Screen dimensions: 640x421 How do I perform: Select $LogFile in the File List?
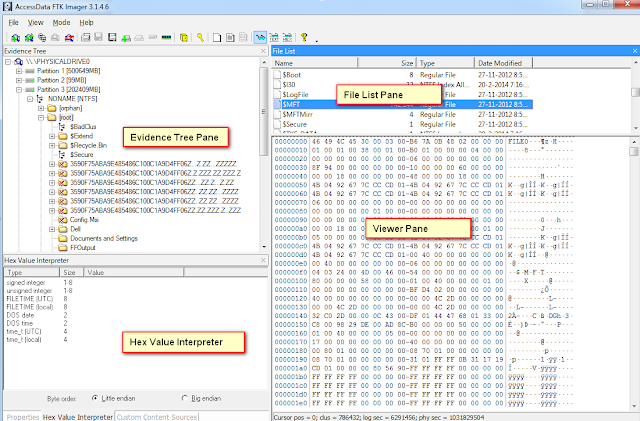402,95
